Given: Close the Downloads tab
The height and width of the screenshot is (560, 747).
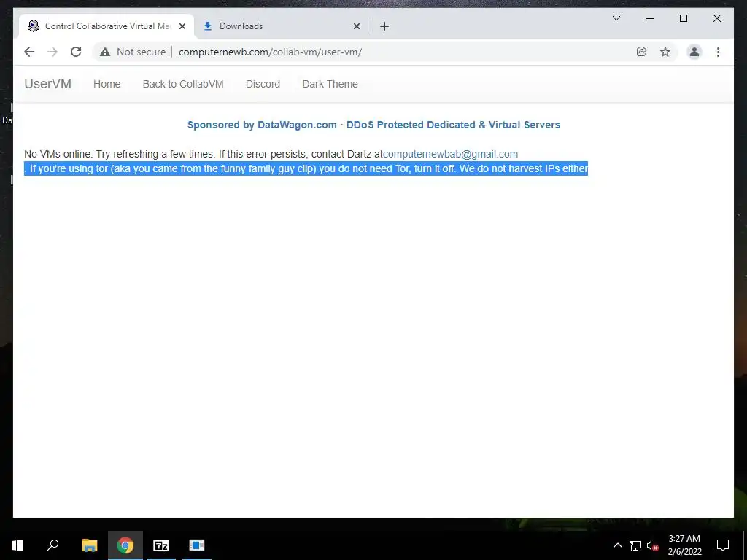Looking at the screenshot, I should point(356,26).
